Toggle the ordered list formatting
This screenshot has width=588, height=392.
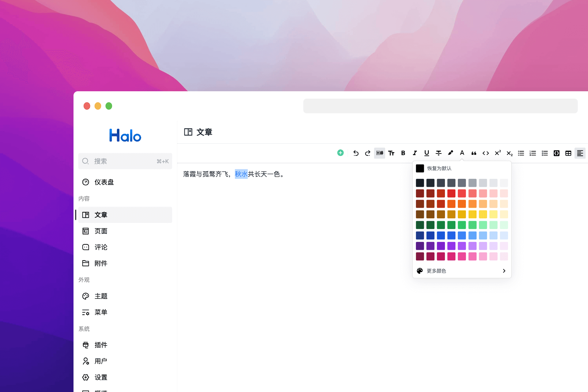click(533, 153)
